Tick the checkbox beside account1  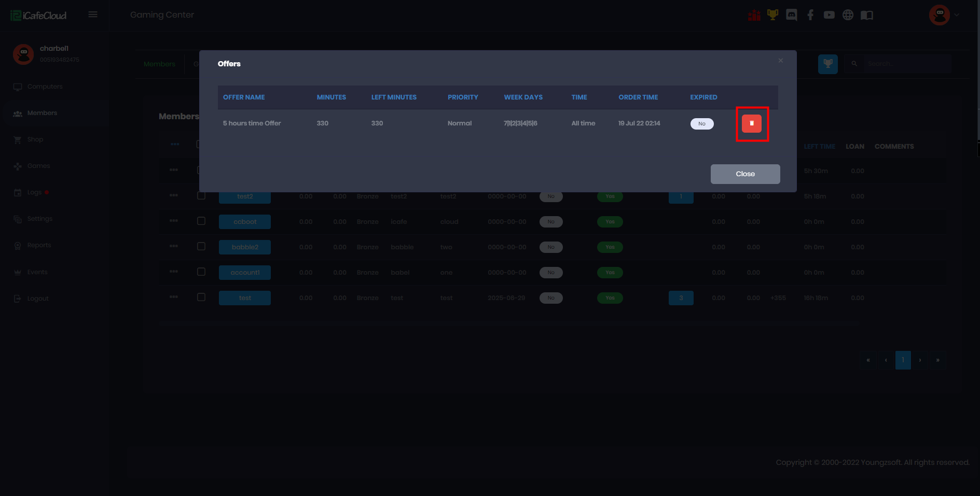pos(201,272)
